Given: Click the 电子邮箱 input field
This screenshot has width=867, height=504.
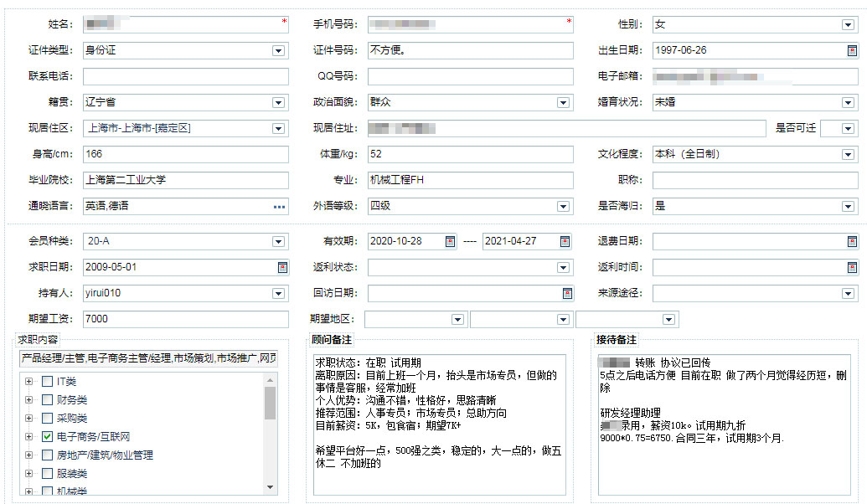Looking at the screenshot, I should [x=756, y=76].
